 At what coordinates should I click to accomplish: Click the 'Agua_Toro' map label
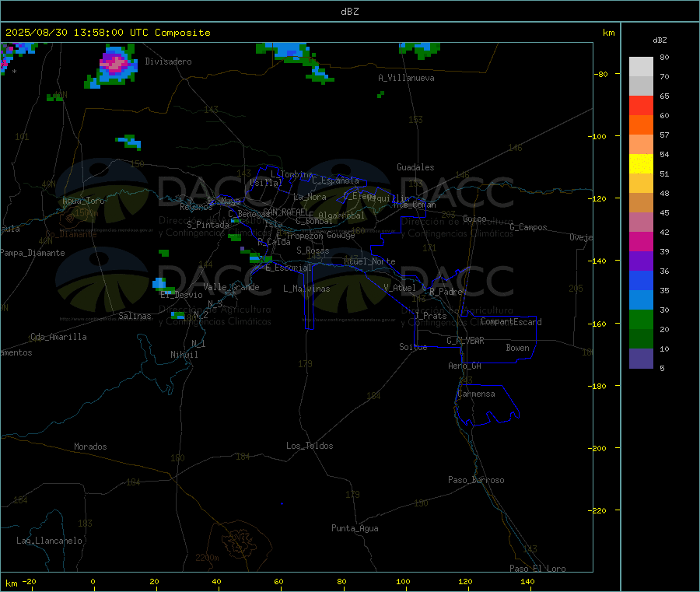click(83, 201)
